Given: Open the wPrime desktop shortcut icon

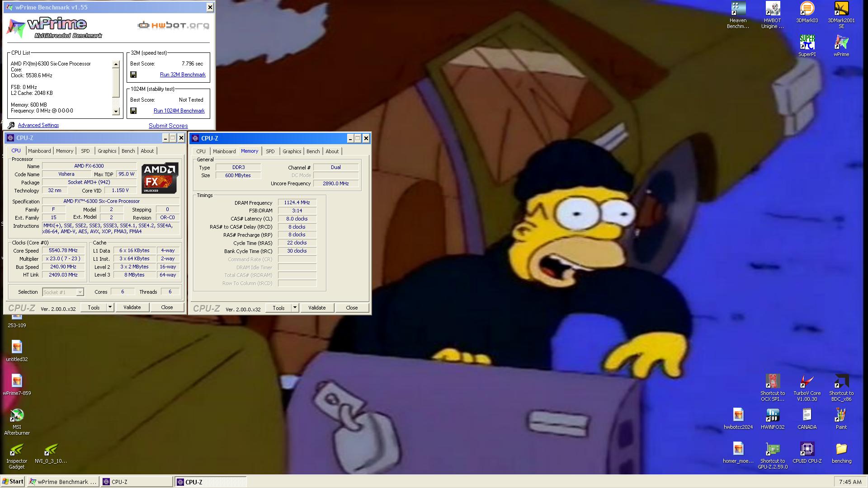Looking at the screenshot, I should click(x=841, y=46).
